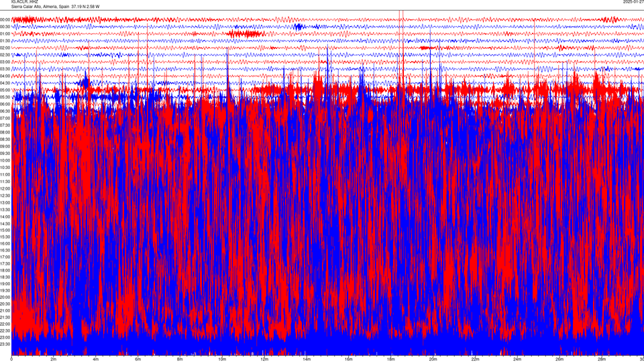Click the 11:00 time label
Screen dimensions: 644x362
click(5, 174)
